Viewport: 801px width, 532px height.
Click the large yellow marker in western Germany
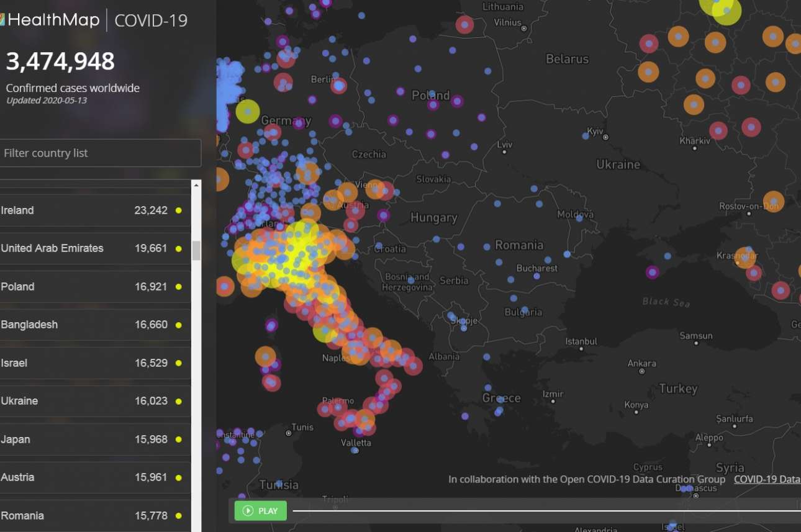(247, 112)
